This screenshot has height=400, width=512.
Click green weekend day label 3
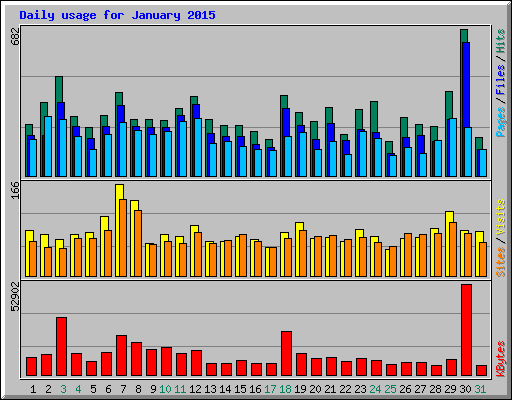(63, 389)
